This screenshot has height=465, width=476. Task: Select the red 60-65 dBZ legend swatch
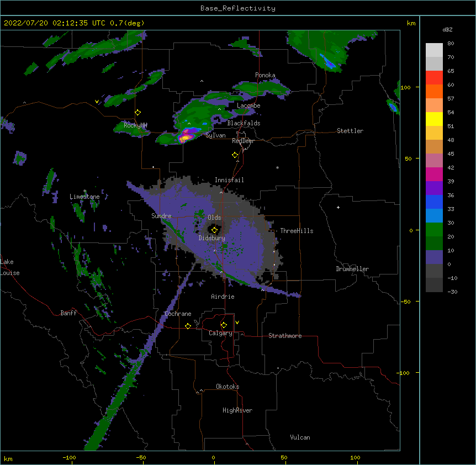click(434, 78)
